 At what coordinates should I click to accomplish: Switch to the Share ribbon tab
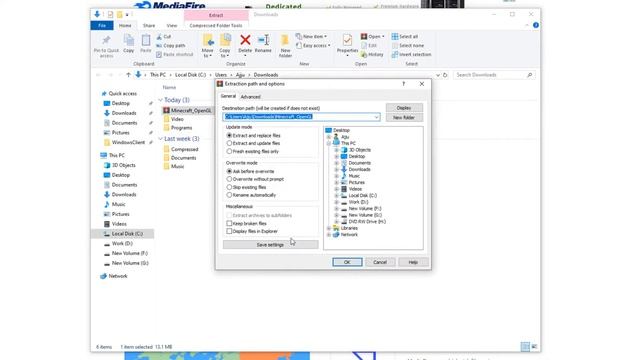(x=149, y=25)
